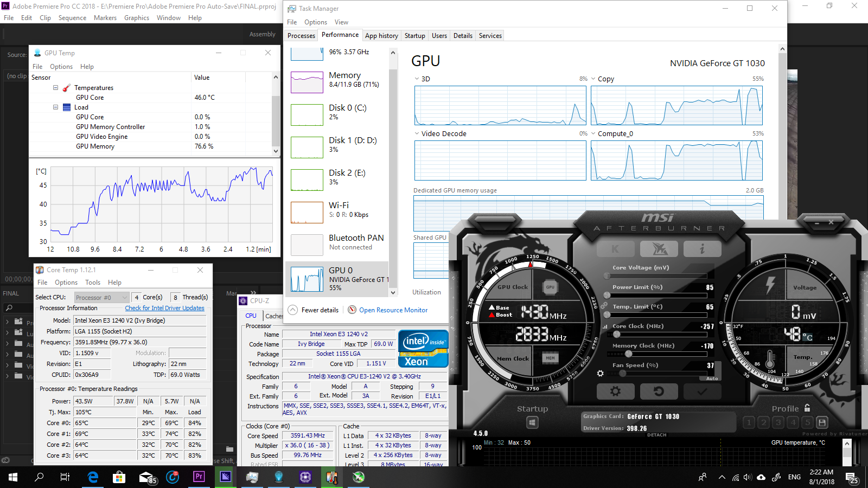Click the Power Limit slider handle
The width and height of the screenshot is (868, 488).
[607, 296]
